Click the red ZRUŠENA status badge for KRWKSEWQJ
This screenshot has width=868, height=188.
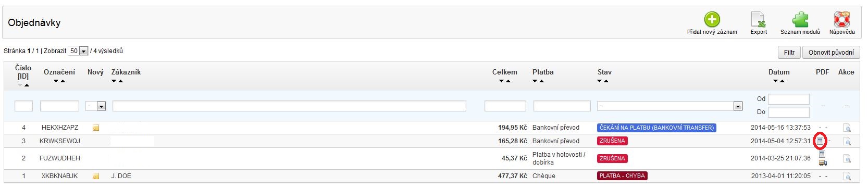612,141
